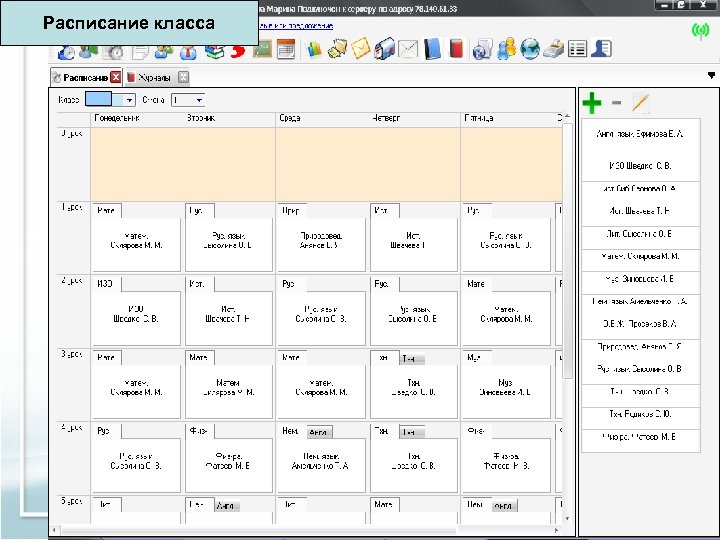Select Wednesday lesson 1 Природовед. cell
The width and height of the screenshot is (720, 540).
tap(321, 244)
